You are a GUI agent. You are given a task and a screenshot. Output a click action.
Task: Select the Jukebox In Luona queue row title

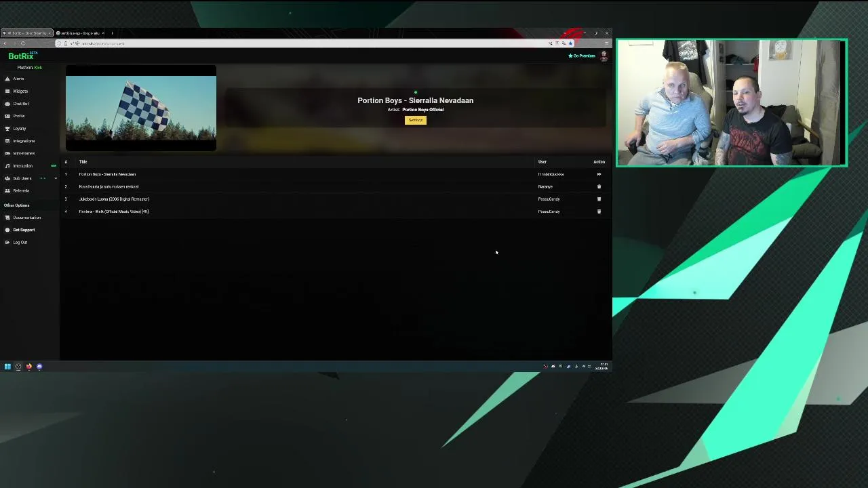(114, 199)
